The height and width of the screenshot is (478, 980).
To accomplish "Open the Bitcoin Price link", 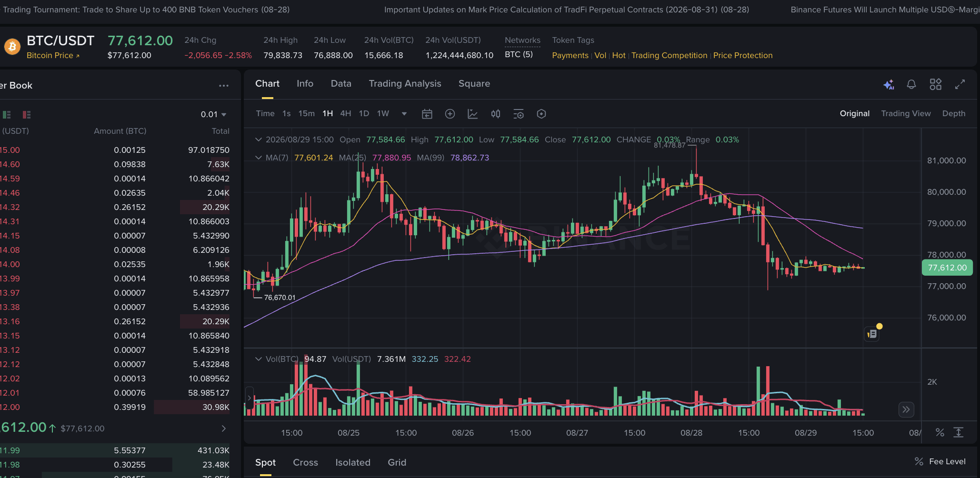I will (x=53, y=56).
